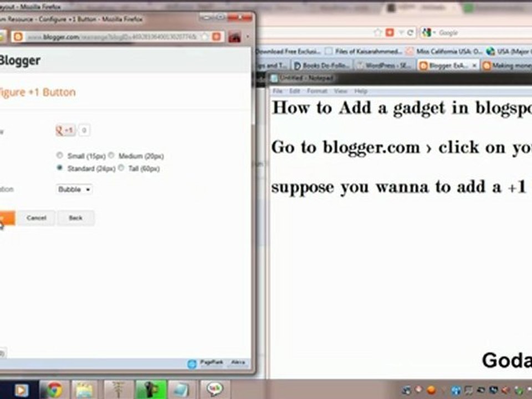
Task: Open the View menu in Notepad
Action: click(x=340, y=91)
